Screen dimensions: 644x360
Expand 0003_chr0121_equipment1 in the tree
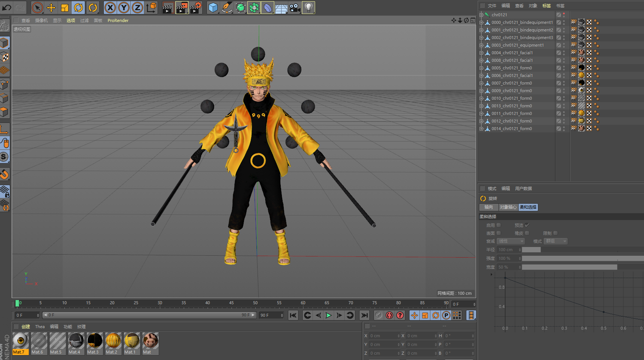tap(481, 45)
